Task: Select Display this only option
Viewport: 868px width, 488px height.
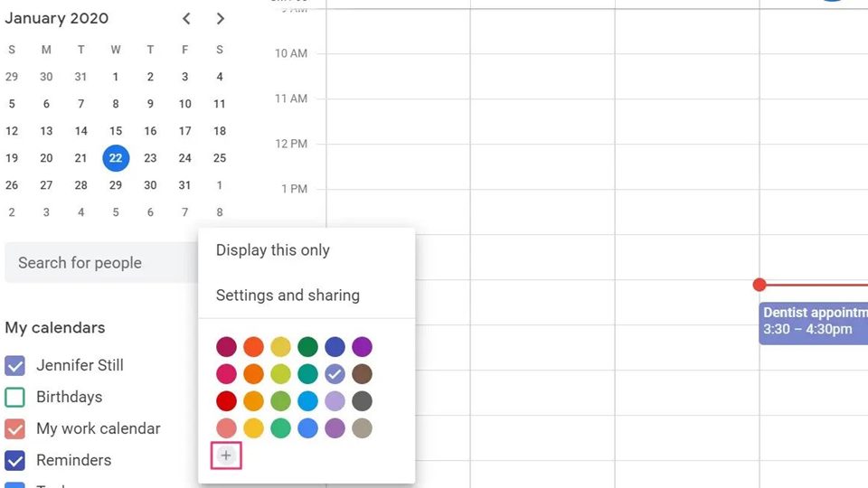Action: (x=272, y=250)
